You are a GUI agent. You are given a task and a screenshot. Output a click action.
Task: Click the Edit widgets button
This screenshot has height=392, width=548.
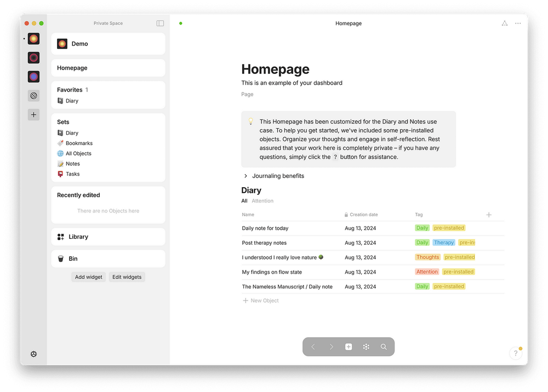pyautogui.click(x=127, y=277)
